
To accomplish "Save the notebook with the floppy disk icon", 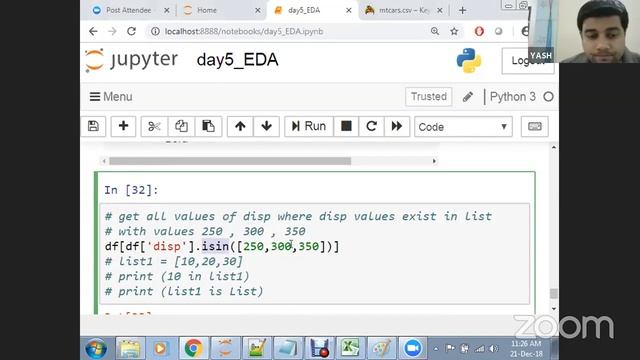I will click(x=93, y=126).
